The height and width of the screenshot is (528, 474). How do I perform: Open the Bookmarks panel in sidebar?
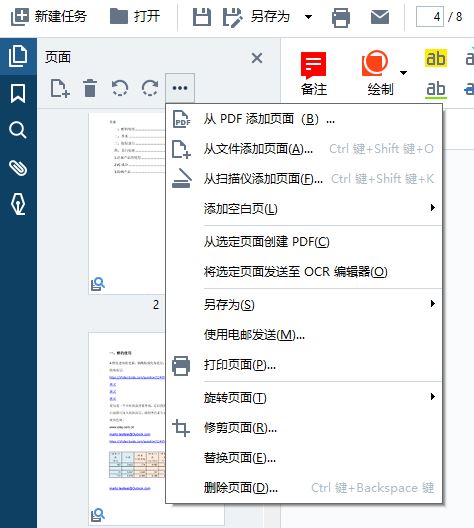click(x=18, y=93)
